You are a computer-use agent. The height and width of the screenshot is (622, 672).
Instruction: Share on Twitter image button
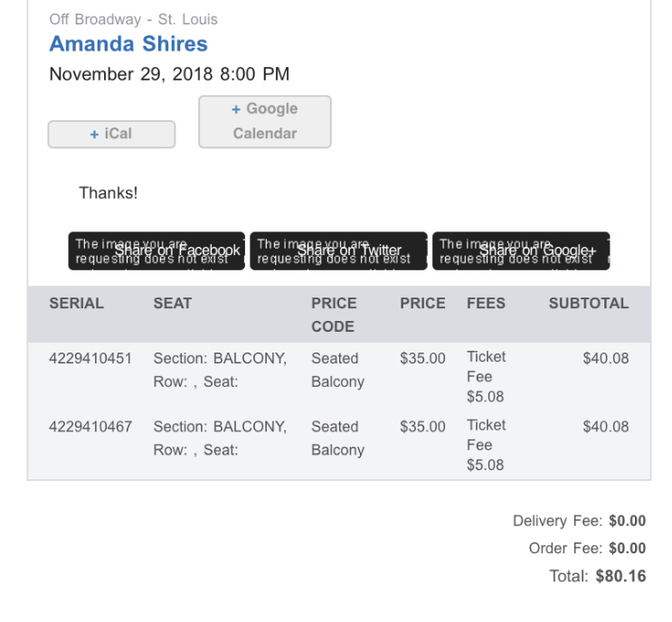pos(338,251)
